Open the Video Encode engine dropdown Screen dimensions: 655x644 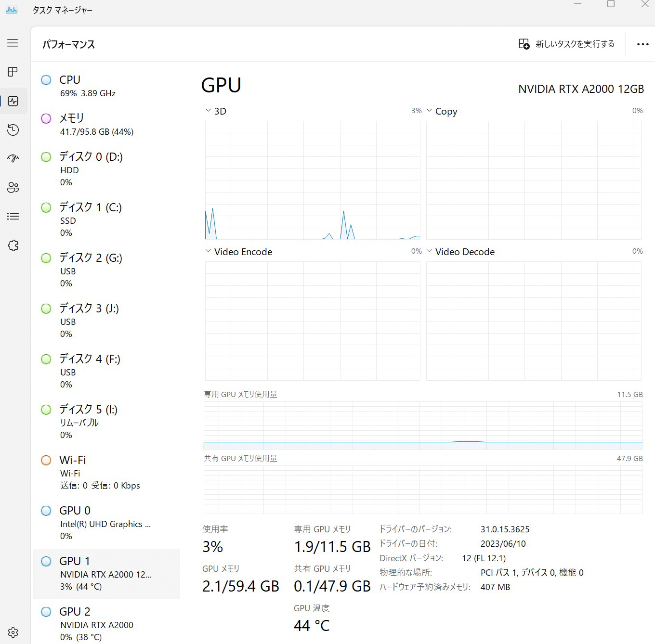[208, 251]
